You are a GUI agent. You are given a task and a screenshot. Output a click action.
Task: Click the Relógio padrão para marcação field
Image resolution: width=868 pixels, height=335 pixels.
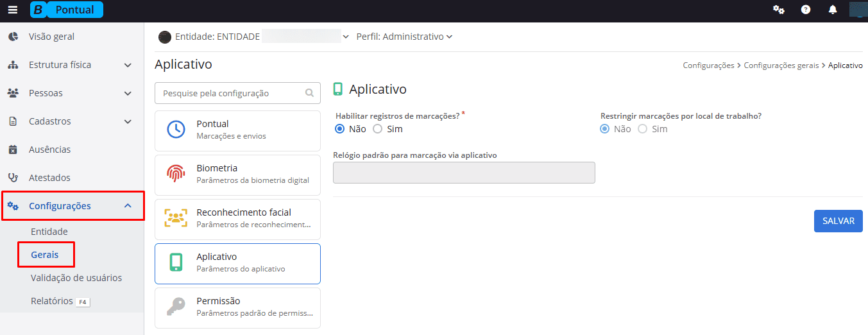tap(464, 173)
